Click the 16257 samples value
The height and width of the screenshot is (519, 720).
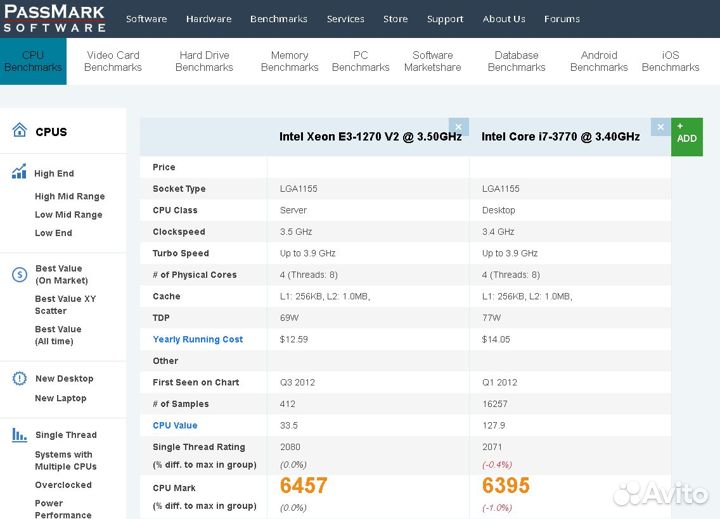tap(495, 404)
